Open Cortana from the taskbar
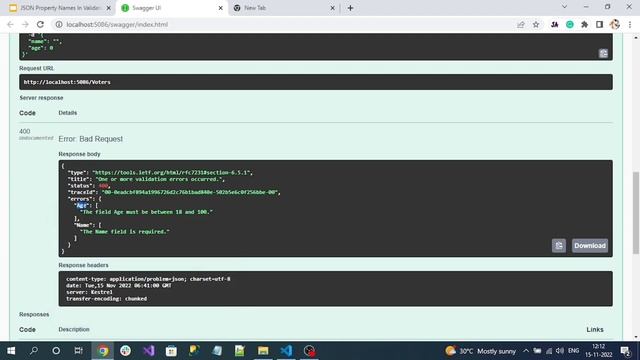 coord(56,351)
